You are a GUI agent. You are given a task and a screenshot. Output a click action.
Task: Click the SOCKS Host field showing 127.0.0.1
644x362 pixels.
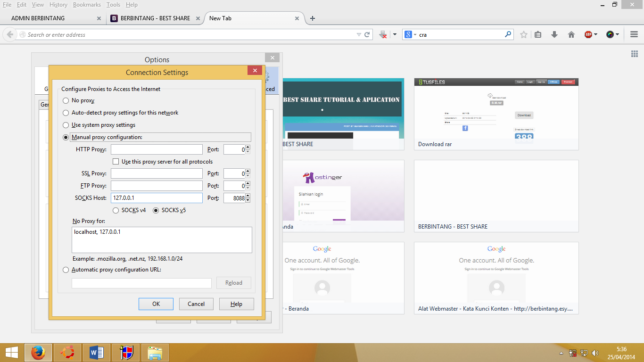coord(157,198)
